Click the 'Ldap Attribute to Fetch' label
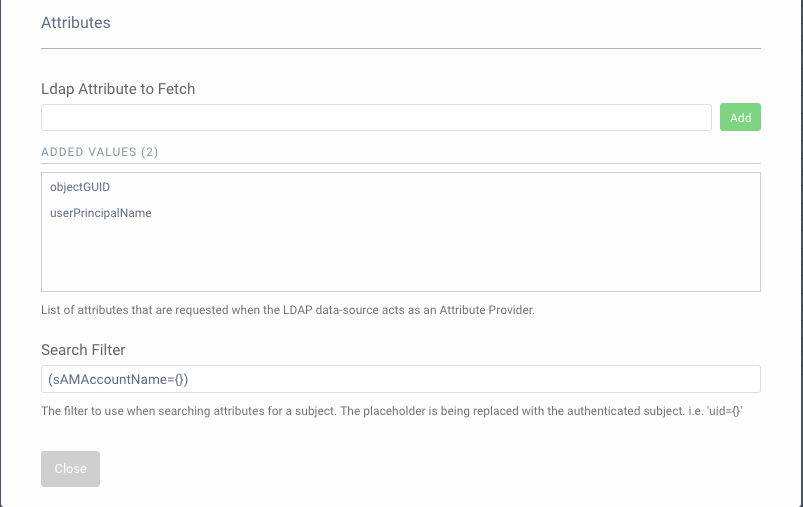Viewport: 803px width, 507px height. (x=118, y=89)
